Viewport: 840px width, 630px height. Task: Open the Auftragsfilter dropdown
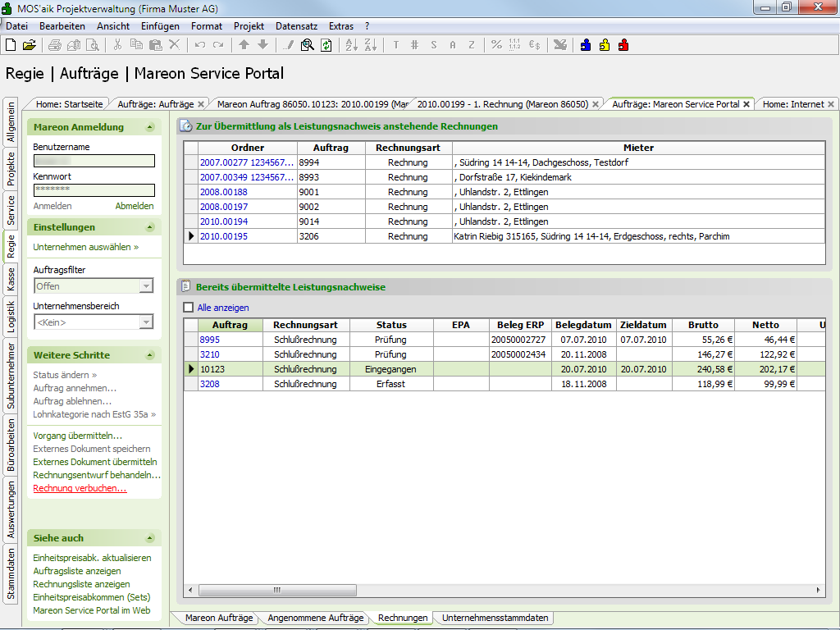tap(146, 286)
